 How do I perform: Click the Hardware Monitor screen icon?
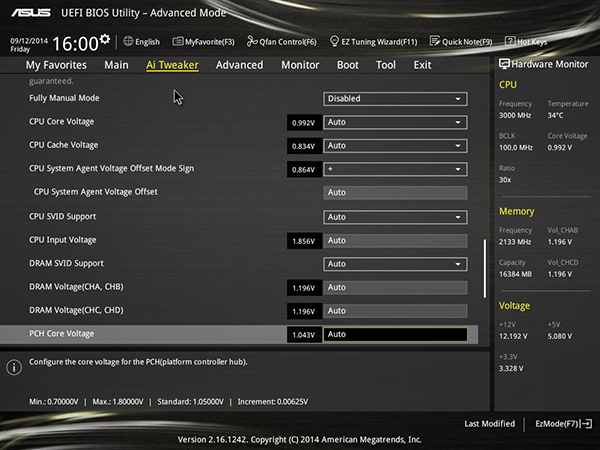(x=504, y=64)
